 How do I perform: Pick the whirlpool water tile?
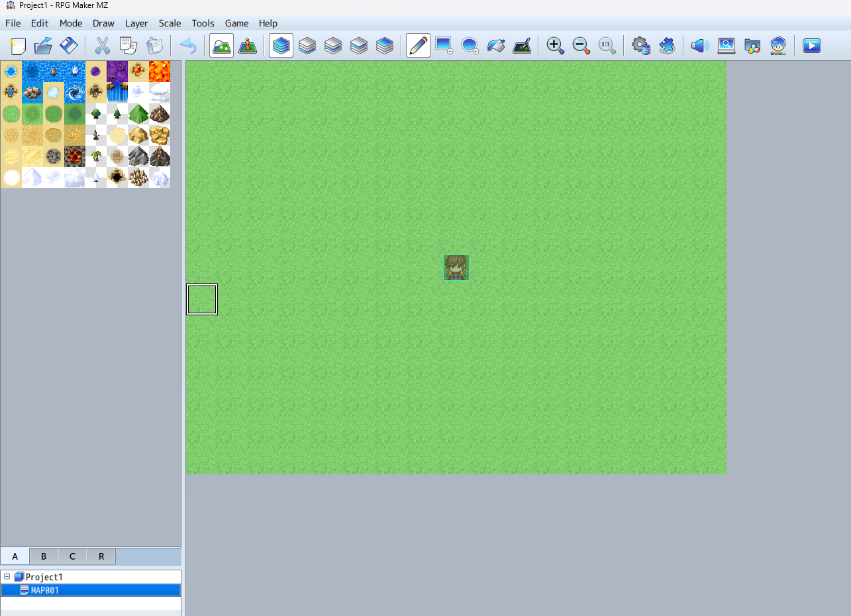[75, 93]
